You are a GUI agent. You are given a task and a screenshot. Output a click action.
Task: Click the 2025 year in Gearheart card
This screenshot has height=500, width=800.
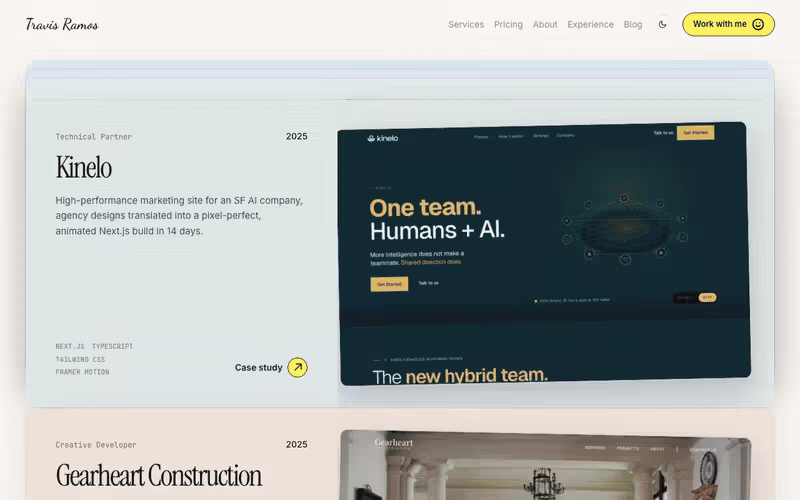pyautogui.click(x=296, y=444)
